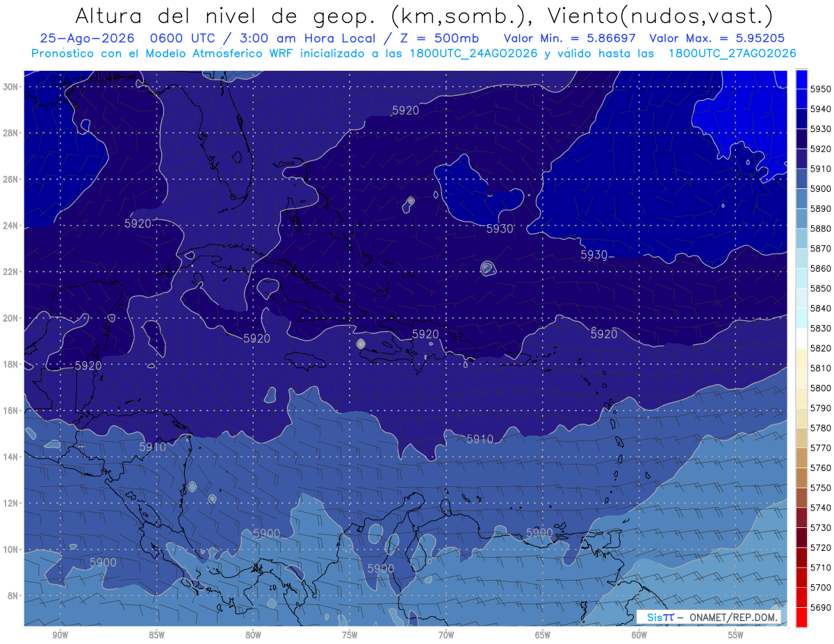Click the 24N latitude axis label
The width and height of the screenshot is (834, 644).
tap(12, 226)
